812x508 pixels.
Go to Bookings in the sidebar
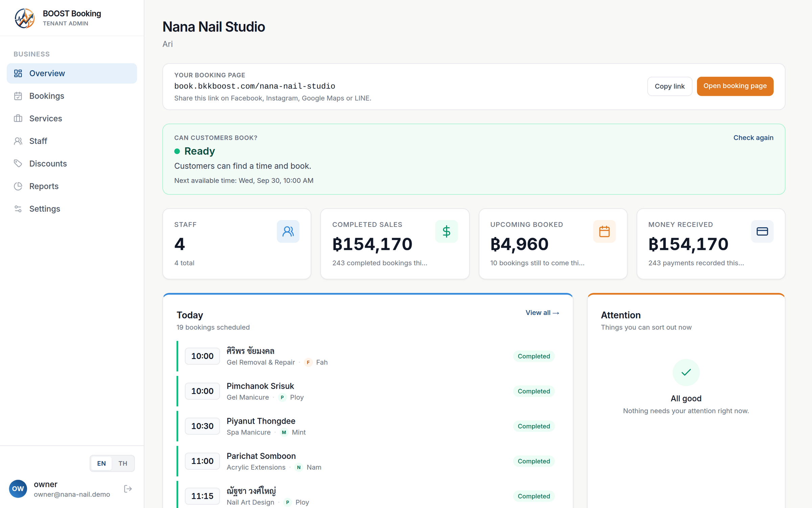pyautogui.click(x=72, y=96)
